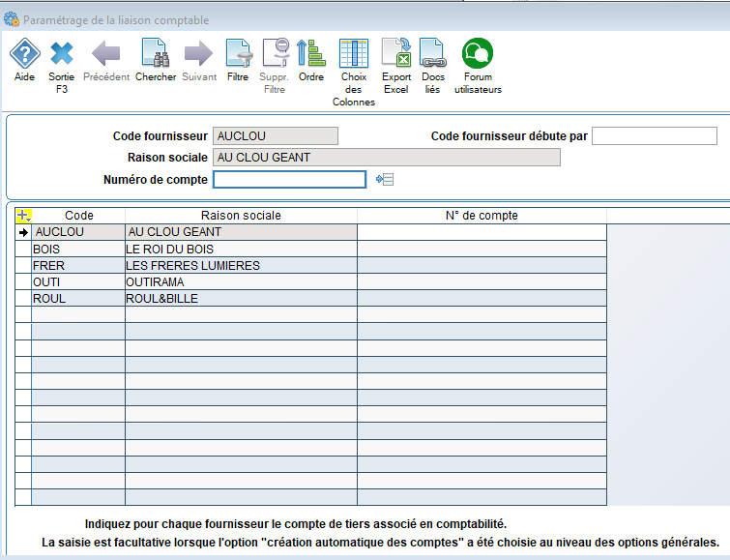Select the OUTI code cell

coord(78,281)
